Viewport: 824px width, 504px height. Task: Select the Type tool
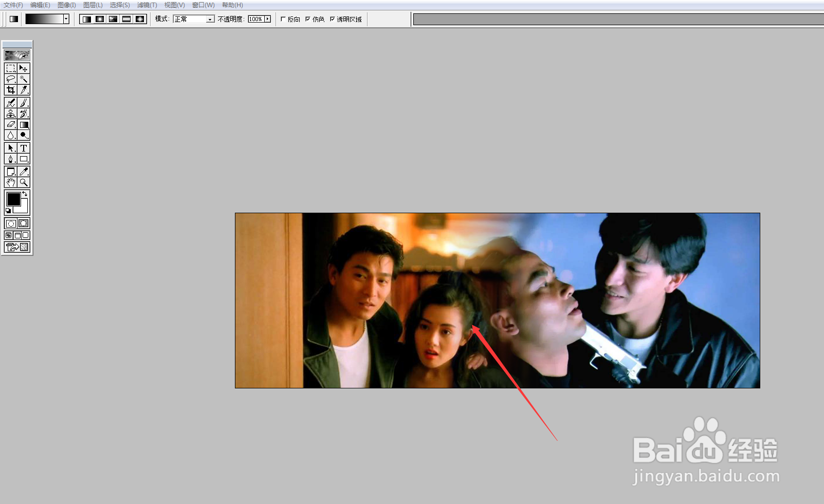point(24,148)
